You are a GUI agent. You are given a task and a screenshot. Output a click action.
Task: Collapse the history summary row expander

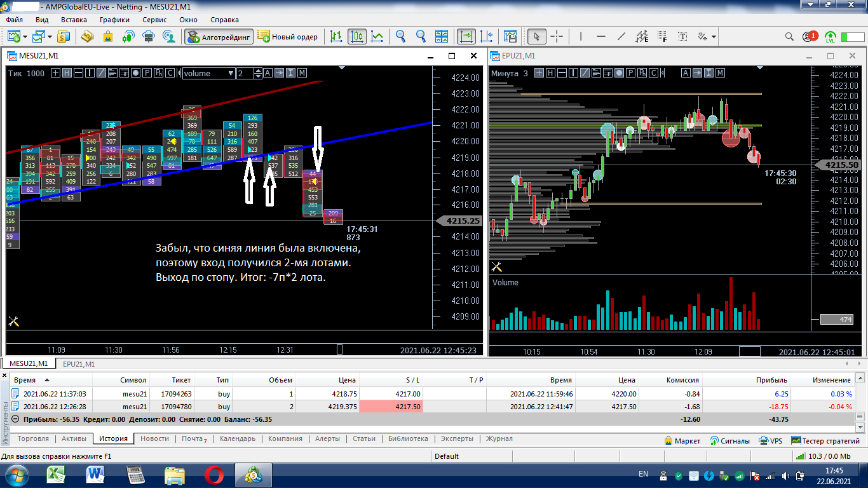click(15, 419)
